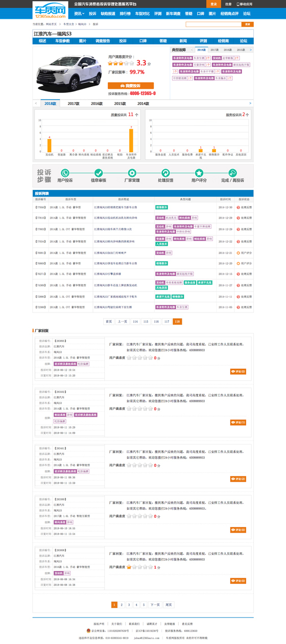This screenshot has width=286, height=644.
Task: Click the 信息审核 checkmark step icon
Action: (x=99, y=173)
